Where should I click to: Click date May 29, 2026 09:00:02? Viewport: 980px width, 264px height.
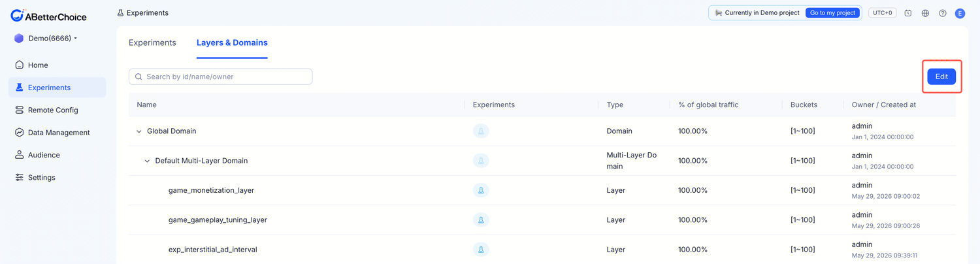click(886, 197)
